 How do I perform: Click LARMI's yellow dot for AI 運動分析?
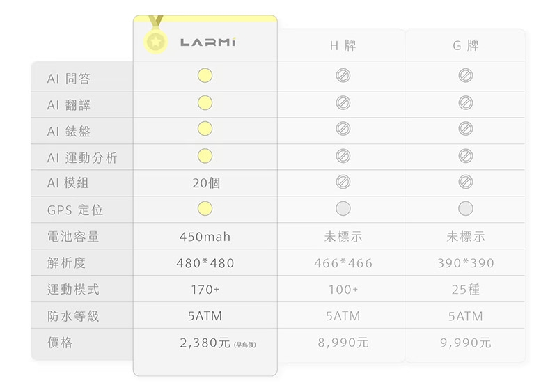[204, 155]
